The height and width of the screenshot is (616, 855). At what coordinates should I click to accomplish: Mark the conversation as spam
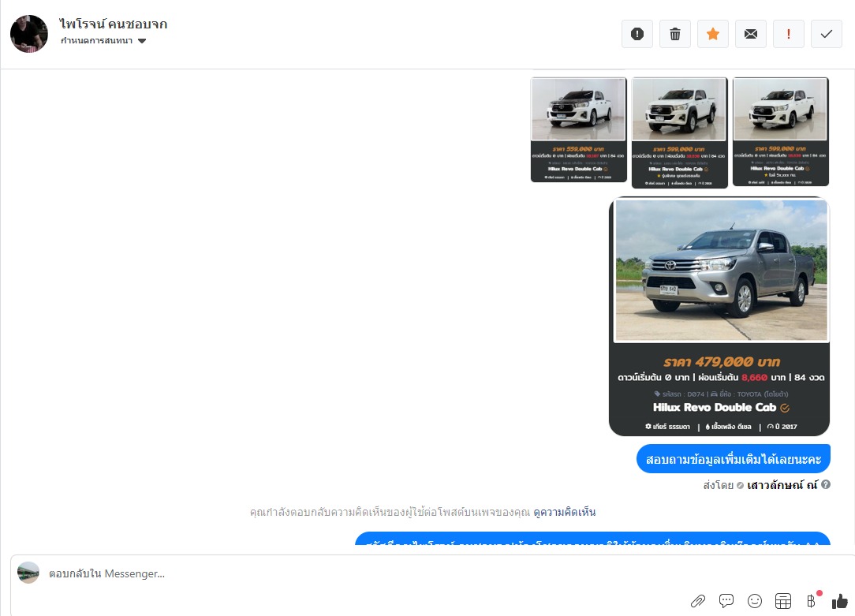[637, 34]
